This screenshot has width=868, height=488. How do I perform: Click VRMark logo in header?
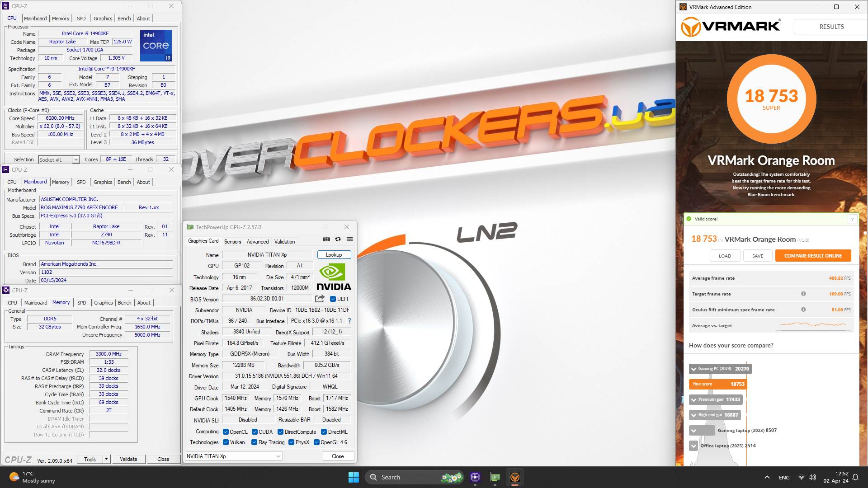731,27
